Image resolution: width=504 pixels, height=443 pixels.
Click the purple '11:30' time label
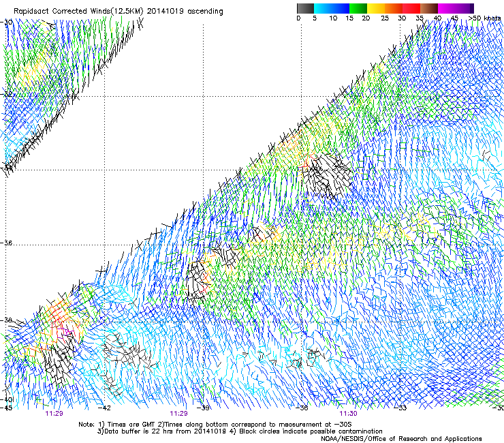coord(349,414)
